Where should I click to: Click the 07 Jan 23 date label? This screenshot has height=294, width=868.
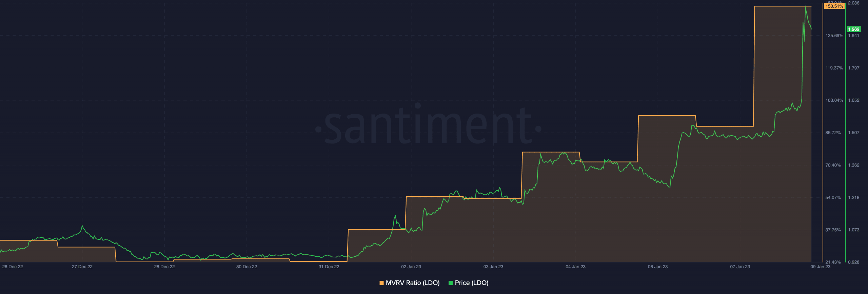tap(740, 267)
